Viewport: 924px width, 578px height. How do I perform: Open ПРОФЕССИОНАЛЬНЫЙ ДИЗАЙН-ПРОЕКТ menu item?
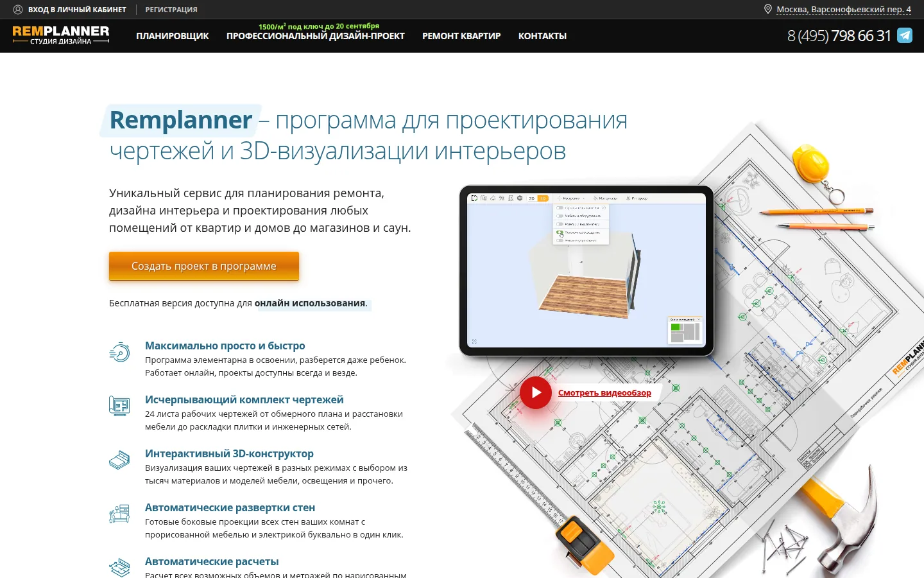coord(316,36)
